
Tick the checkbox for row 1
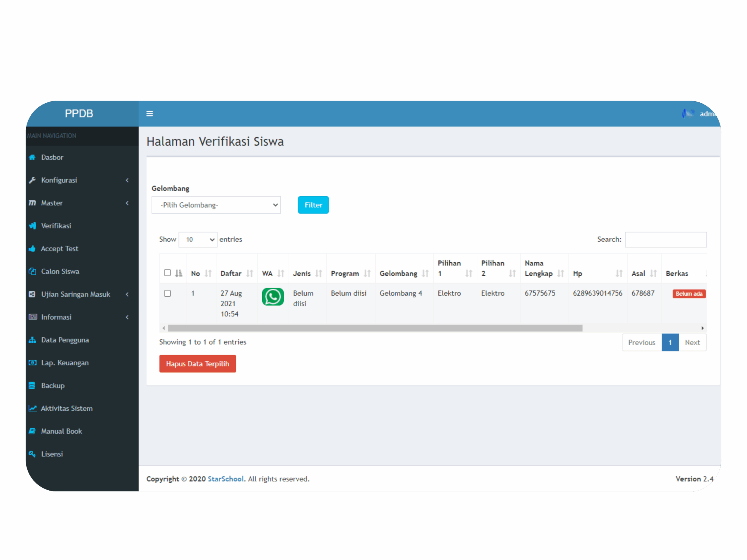pyautogui.click(x=167, y=293)
